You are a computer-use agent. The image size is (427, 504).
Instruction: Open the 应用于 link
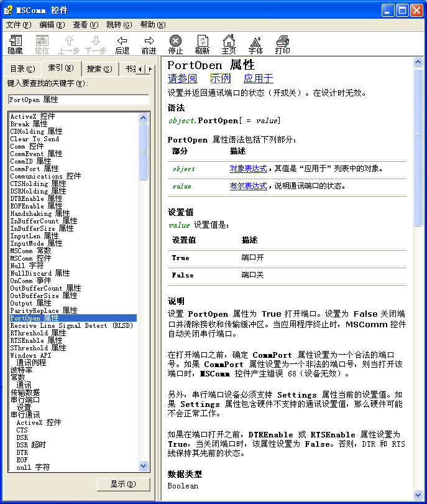[x=258, y=78]
